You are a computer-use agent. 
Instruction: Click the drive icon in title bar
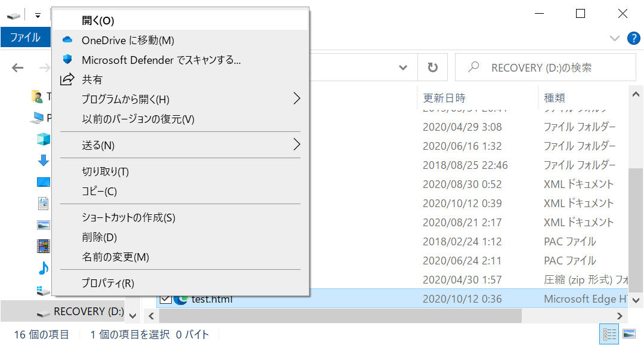14,16
